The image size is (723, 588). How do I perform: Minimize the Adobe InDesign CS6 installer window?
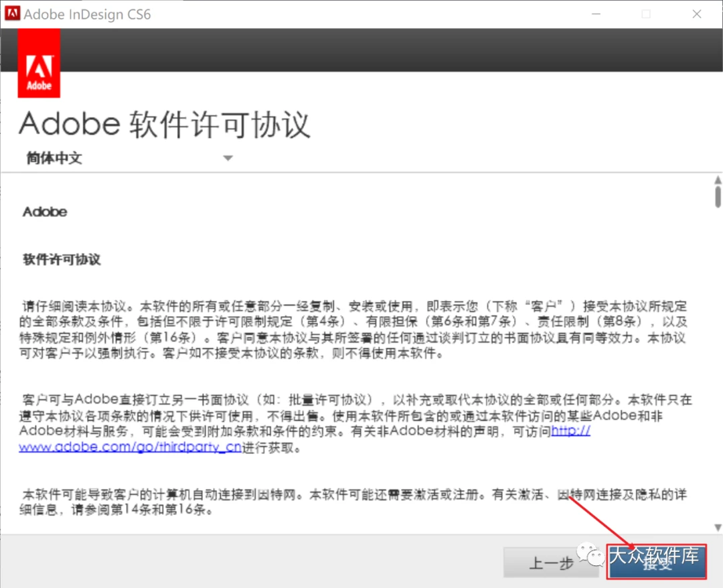596,14
